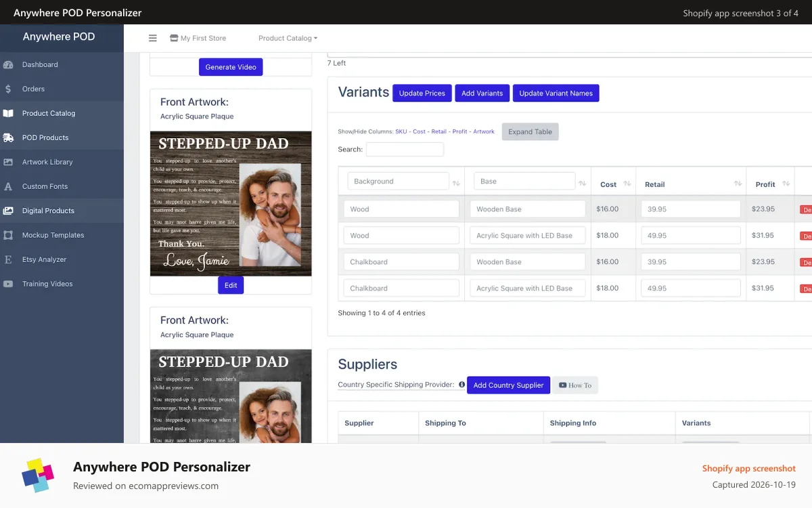This screenshot has height=508, width=812.
Task: Sort by Profit column arrows
Action: [x=786, y=184]
